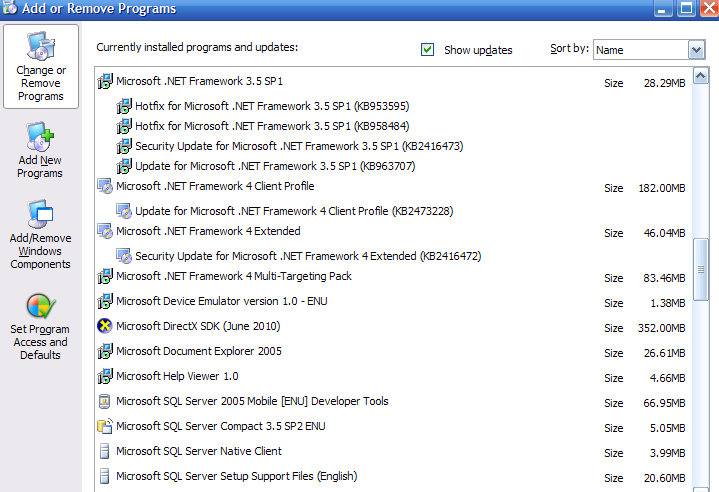This screenshot has width=719, height=492.
Task: Click the Microsoft Device Emulator icon
Action: [x=105, y=301]
